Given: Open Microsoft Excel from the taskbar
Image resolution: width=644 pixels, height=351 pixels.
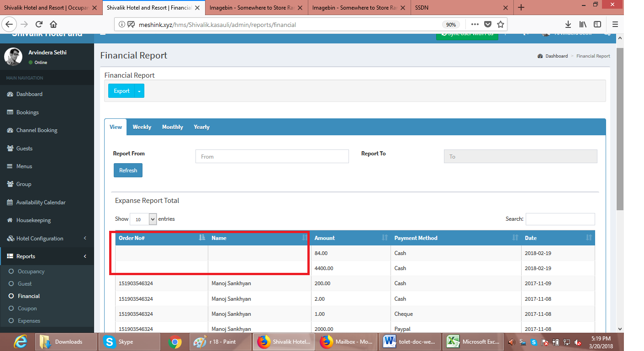Looking at the screenshot, I should (x=474, y=342).
